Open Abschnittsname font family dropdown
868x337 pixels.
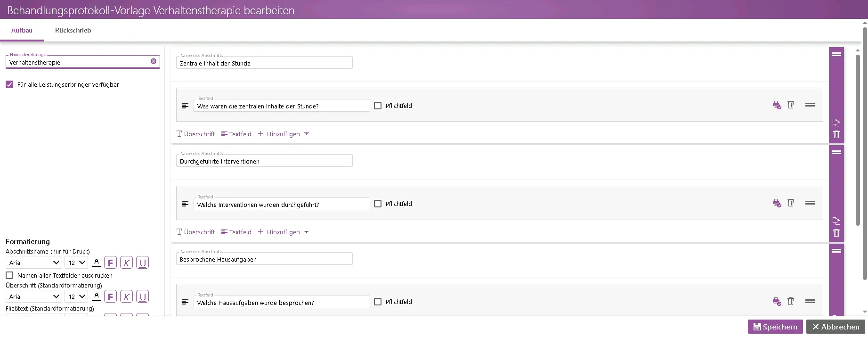point(34,263)
